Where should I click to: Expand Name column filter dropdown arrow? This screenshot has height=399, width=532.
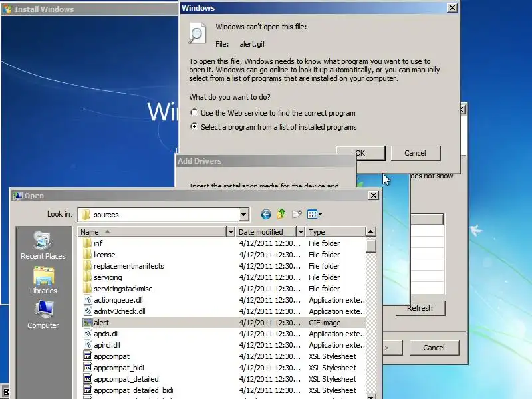pyautogui.click(x=231, y=231)
